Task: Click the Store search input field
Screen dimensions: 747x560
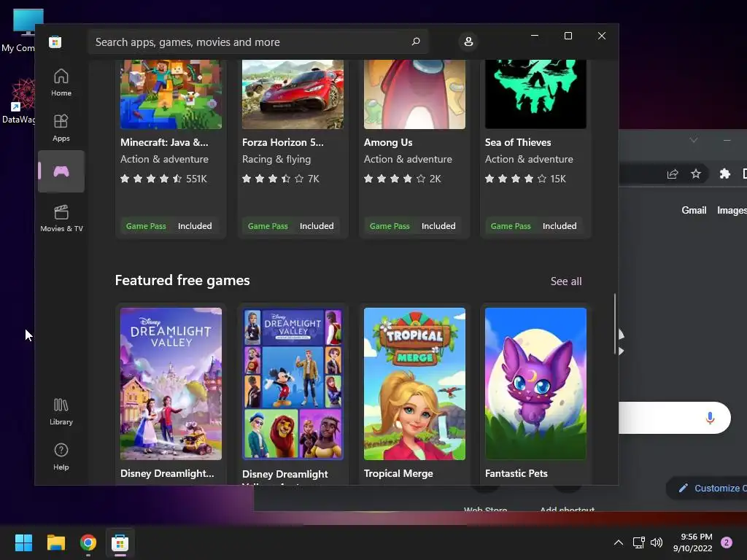Action: click(x=258, y=42)
